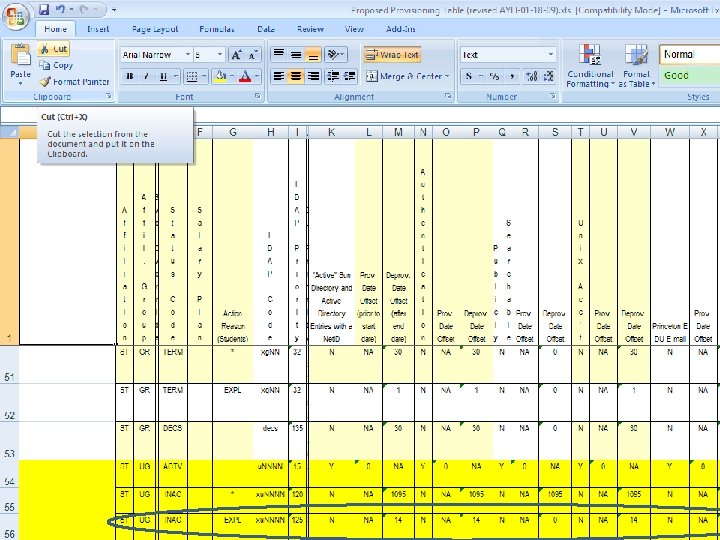Cut the selection with scissors button
The height and width of the screenshot is (540, 720).
click(53, 49)
